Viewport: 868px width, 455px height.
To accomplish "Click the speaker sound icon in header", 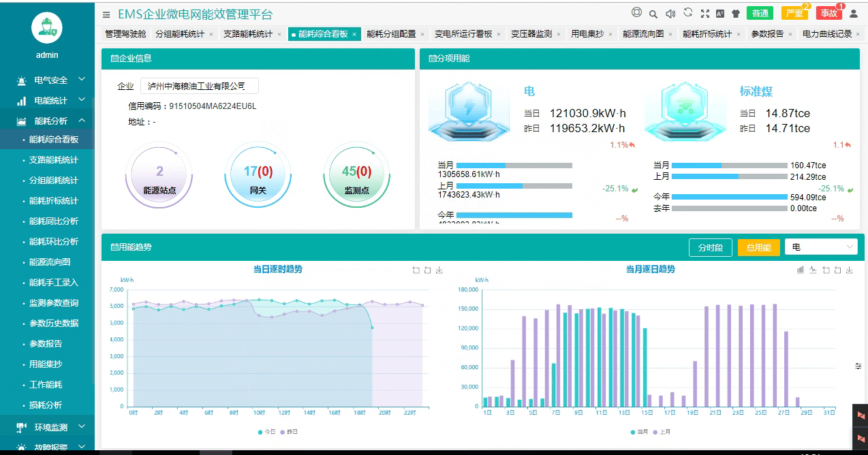I will click(x=670, y=14).
